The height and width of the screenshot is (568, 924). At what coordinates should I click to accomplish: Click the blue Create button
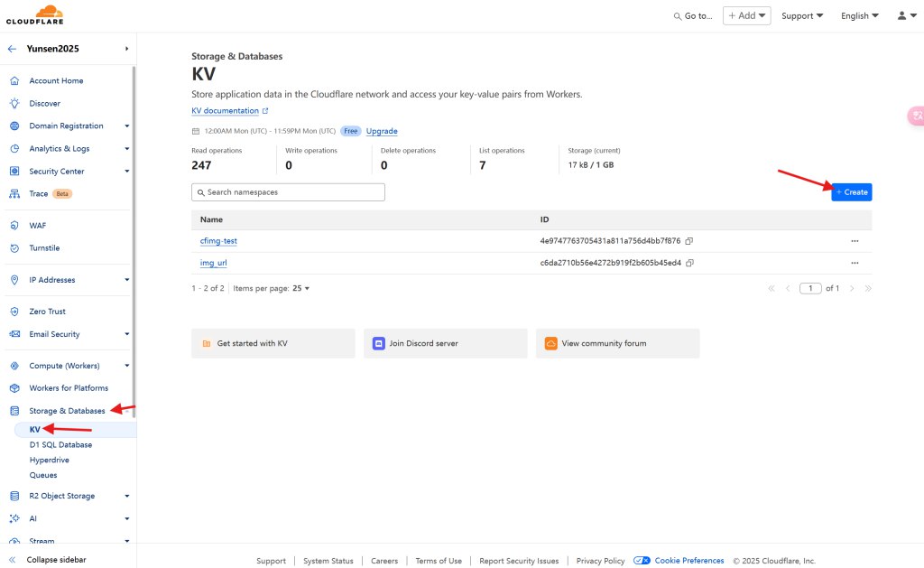pyautogui.click(x=851, y=191)
